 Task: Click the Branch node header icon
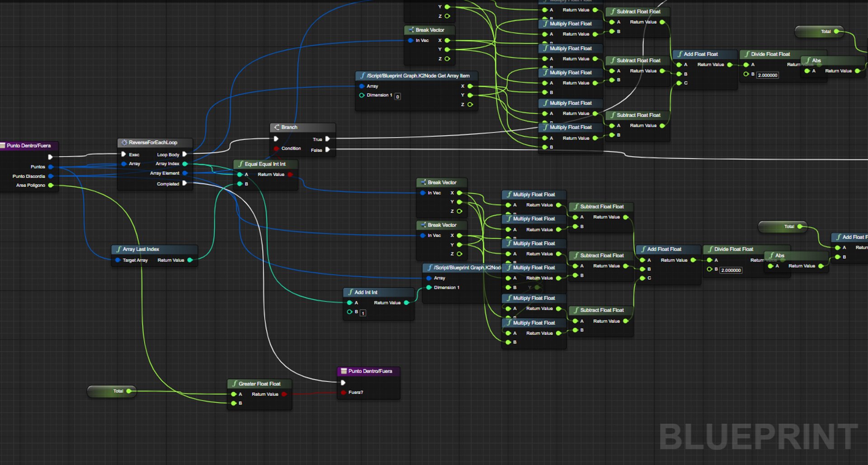pyautogui.click(x=276, y=128)
